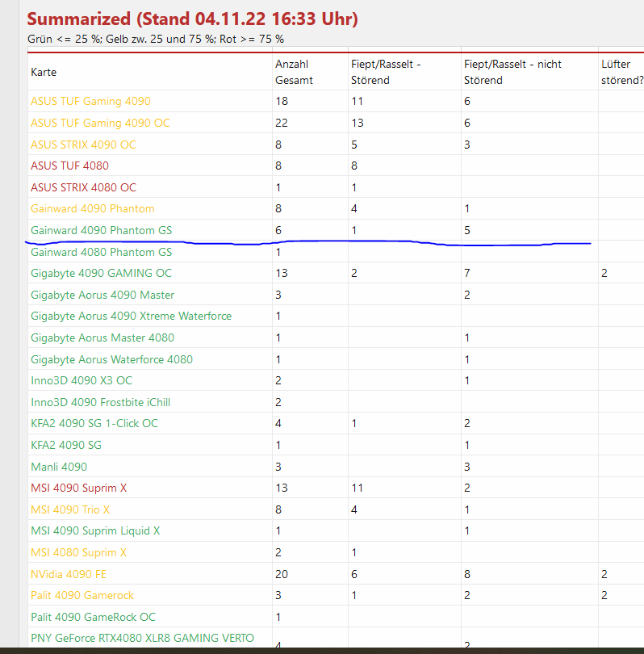Select nicht störend value 3 in Manli 4090 row
Image resolution: width=644 pixels, height=654 pixels.
point(467,467)
